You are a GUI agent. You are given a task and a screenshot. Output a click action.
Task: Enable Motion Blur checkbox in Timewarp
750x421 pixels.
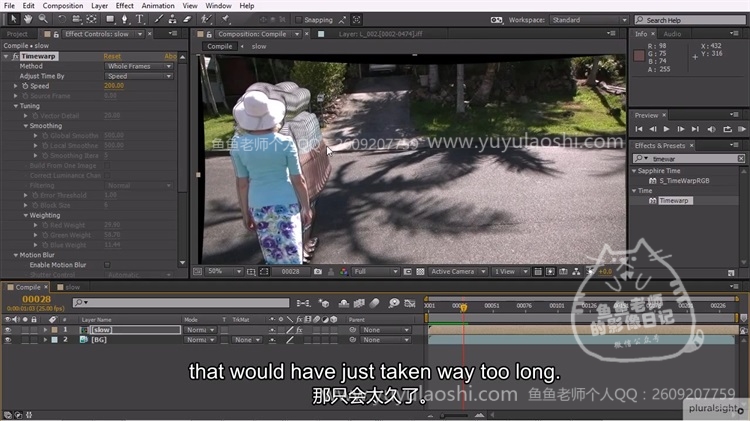click(x=107, y=265)
